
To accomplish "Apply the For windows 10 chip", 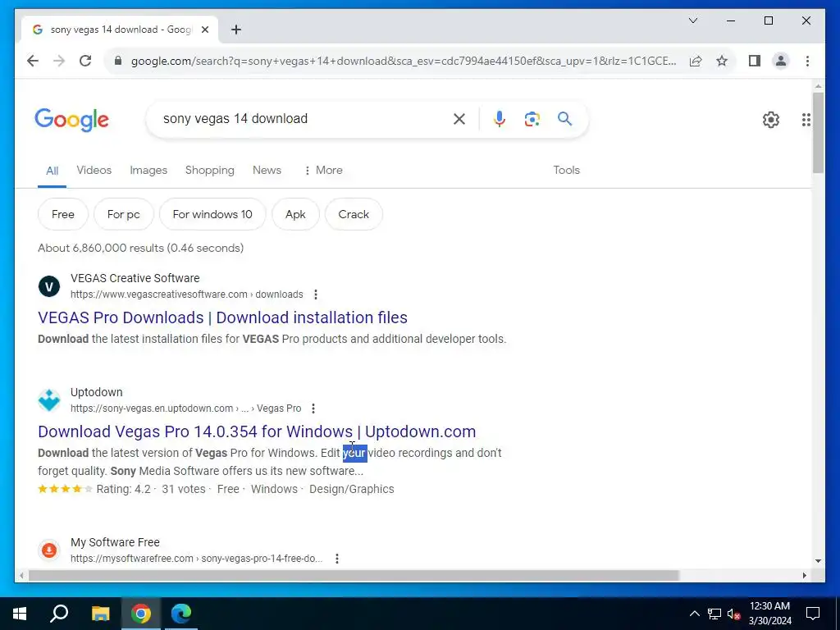I will (212, 214).
